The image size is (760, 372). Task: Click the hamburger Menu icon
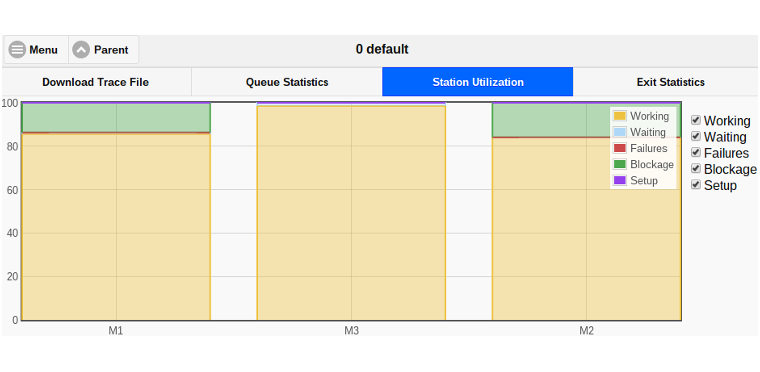[17, 49]
